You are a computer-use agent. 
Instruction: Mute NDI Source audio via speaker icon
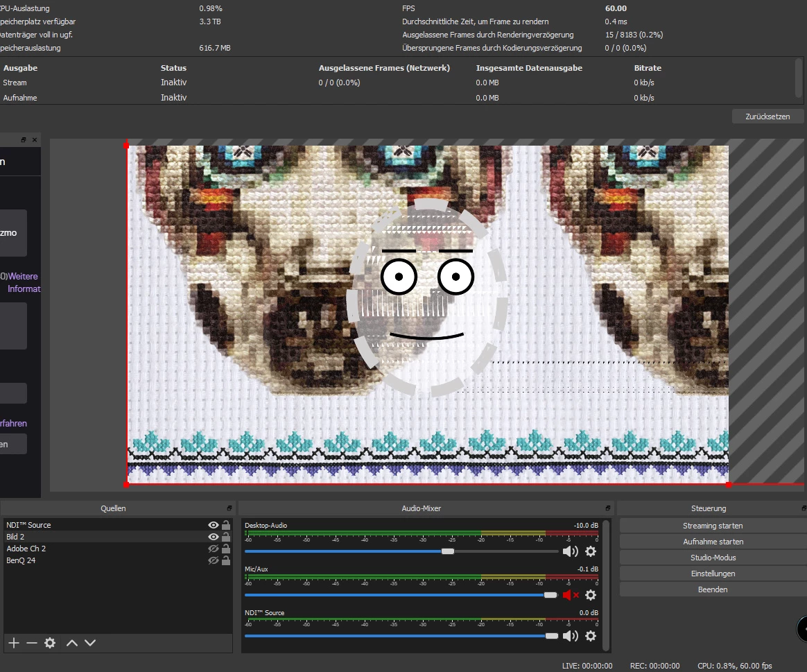tap(571, 636)
